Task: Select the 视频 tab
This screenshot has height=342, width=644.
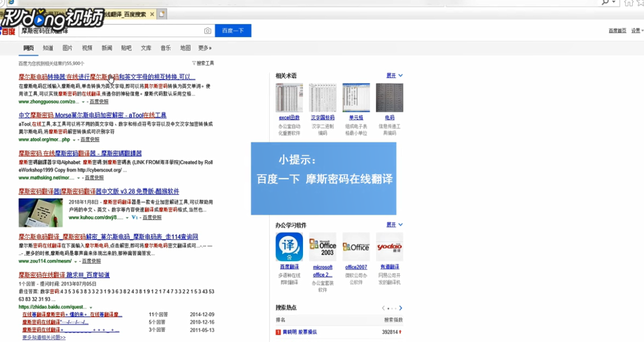Action: pos(87,48)
